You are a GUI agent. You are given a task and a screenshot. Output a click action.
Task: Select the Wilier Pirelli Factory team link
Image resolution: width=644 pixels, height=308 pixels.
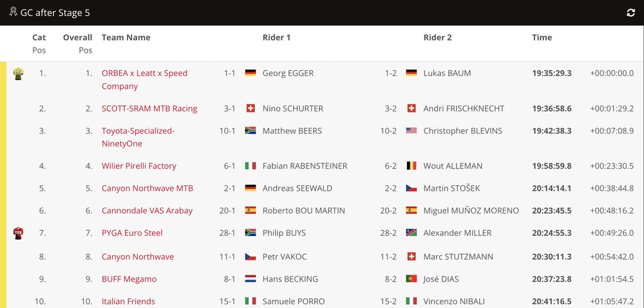pyautogui.click(x=139, y=166)
